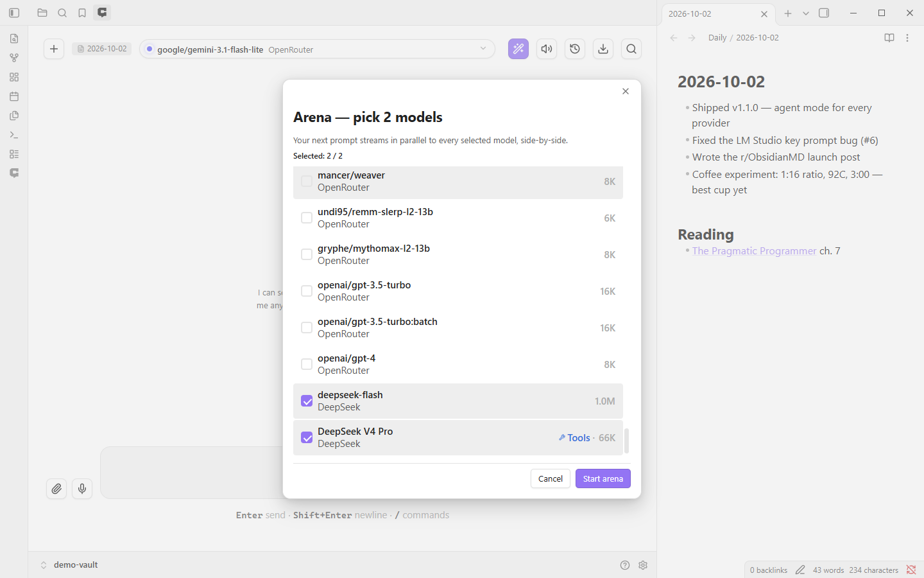Toggle the left sidebar collapse icon

[x=14, y=13]
